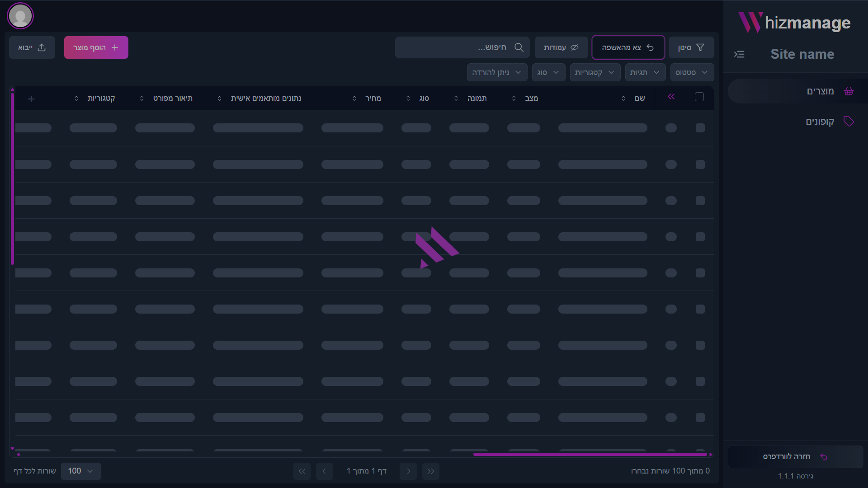Viewport: 868px width, 488px height.
Task: Go to last page double-arrow
Action: [x=302, y=471]
